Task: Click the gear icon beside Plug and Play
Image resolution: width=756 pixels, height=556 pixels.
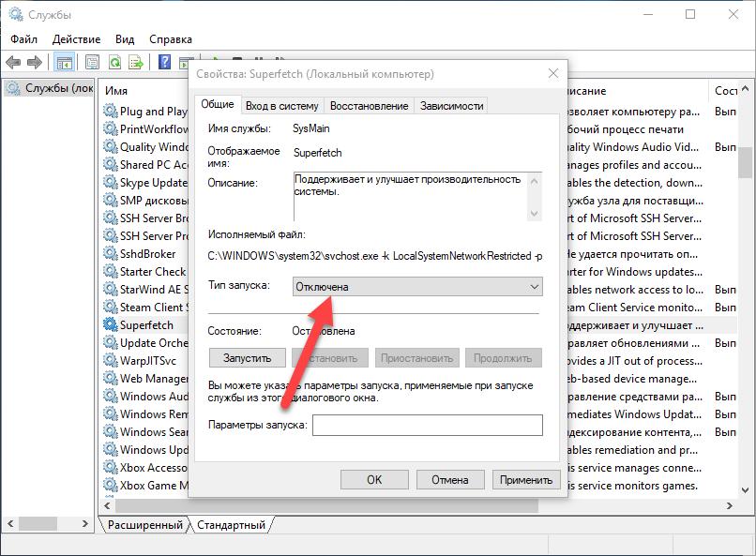Action: [111, 112]
